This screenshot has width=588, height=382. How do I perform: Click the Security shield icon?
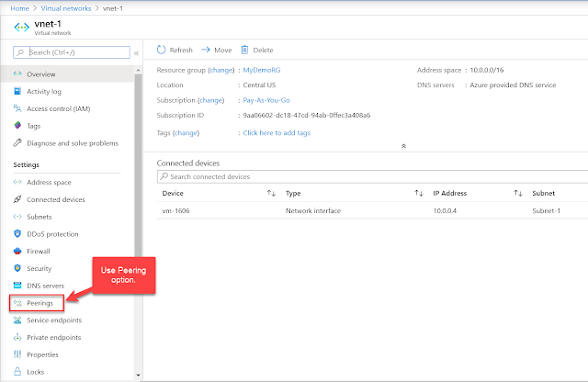(x=17, y=268)
